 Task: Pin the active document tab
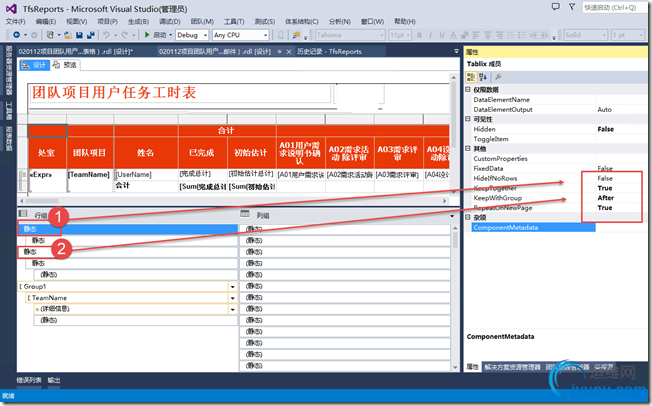click(x=279, y=52)
